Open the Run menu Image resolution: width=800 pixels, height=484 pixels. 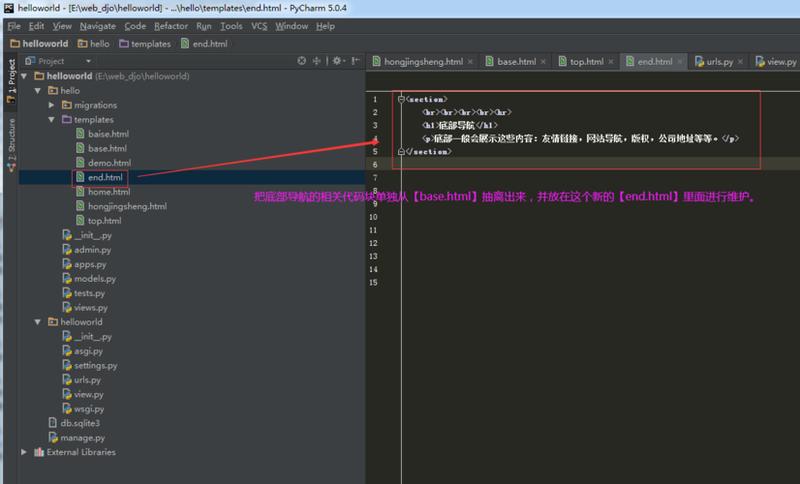204,26
